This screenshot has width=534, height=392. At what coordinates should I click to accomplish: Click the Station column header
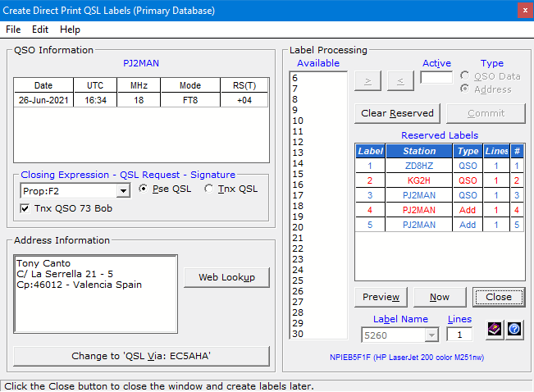[x=419, y=151]
